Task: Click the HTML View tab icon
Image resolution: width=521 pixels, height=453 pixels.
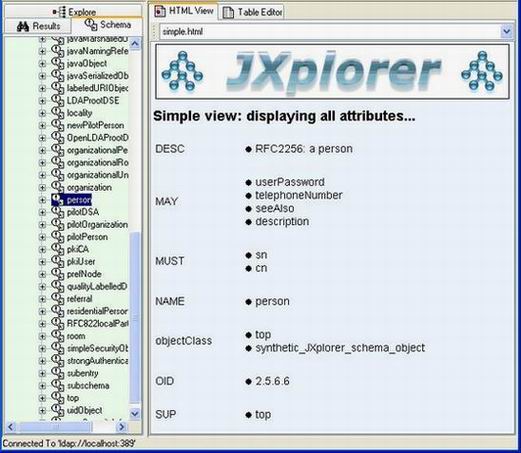Action: (160, 11)
